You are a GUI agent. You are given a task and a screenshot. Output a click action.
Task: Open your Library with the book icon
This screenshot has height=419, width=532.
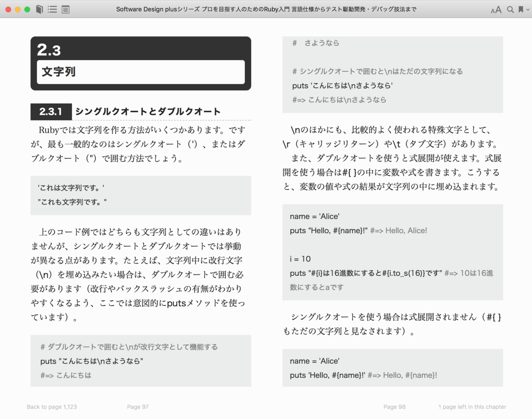coord(39,9)
